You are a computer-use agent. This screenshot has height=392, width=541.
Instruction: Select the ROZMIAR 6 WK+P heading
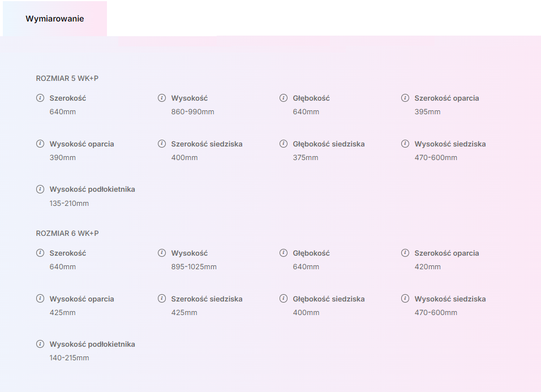tap(67, 234)
